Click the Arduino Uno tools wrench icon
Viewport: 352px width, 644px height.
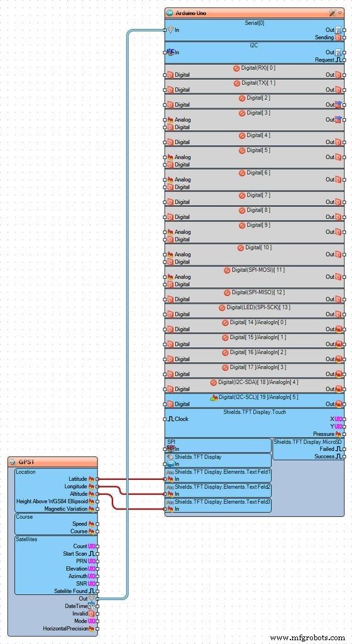(x=333, y=13)
